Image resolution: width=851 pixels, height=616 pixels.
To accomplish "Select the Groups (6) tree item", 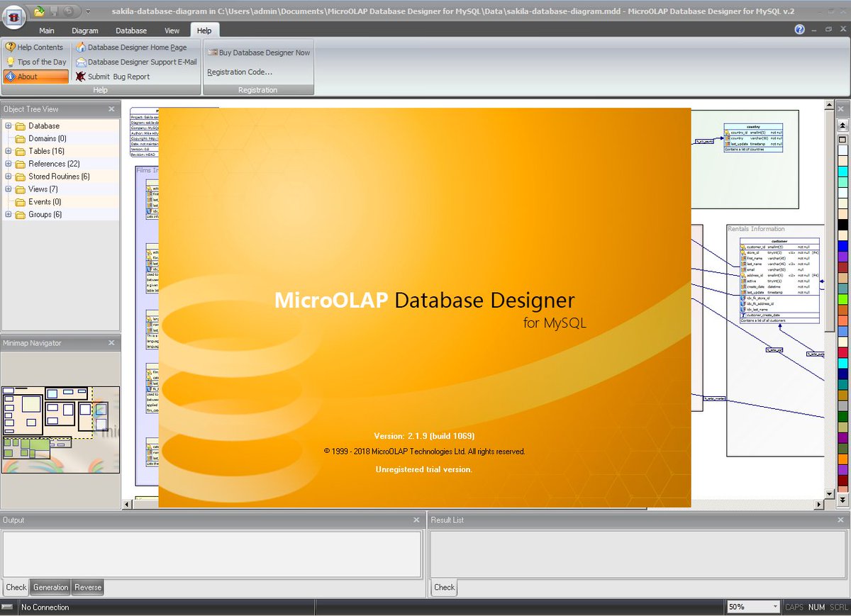I will 45,215.
